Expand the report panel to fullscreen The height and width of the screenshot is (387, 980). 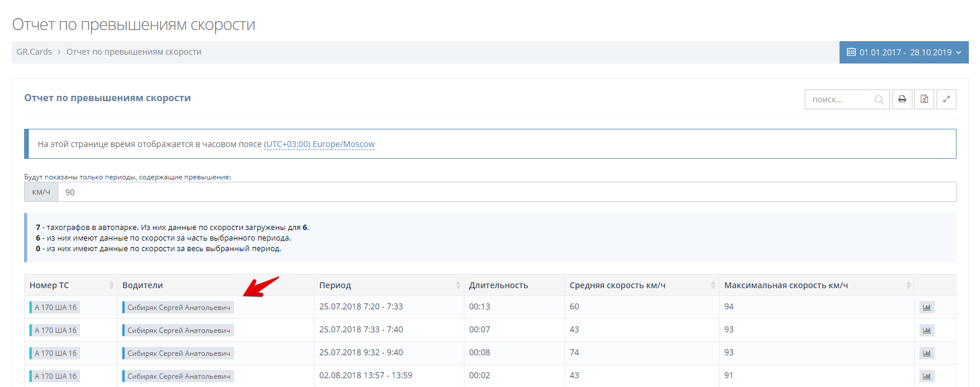pos(946,99)
